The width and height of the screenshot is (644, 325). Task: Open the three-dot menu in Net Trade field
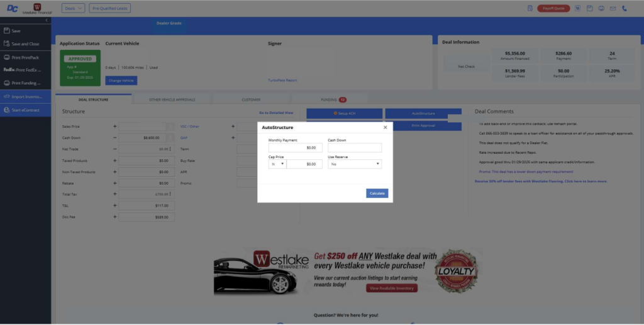[170, 149]
